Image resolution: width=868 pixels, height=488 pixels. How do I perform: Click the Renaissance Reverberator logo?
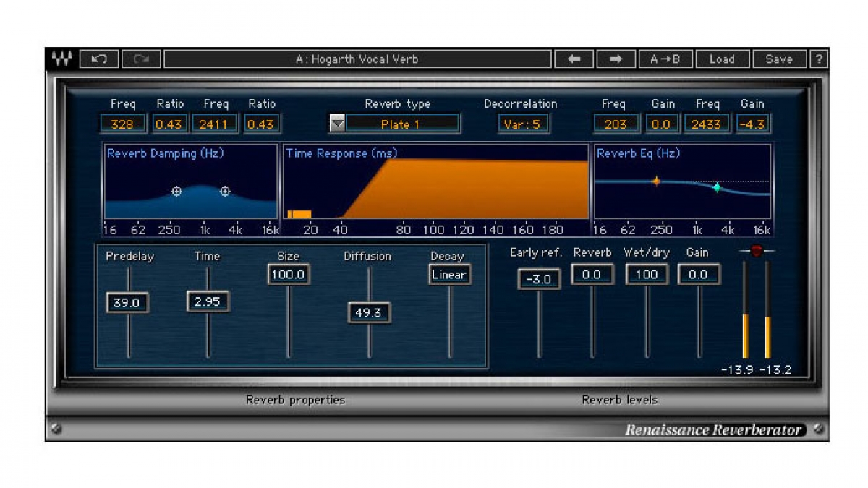(714, 430)
